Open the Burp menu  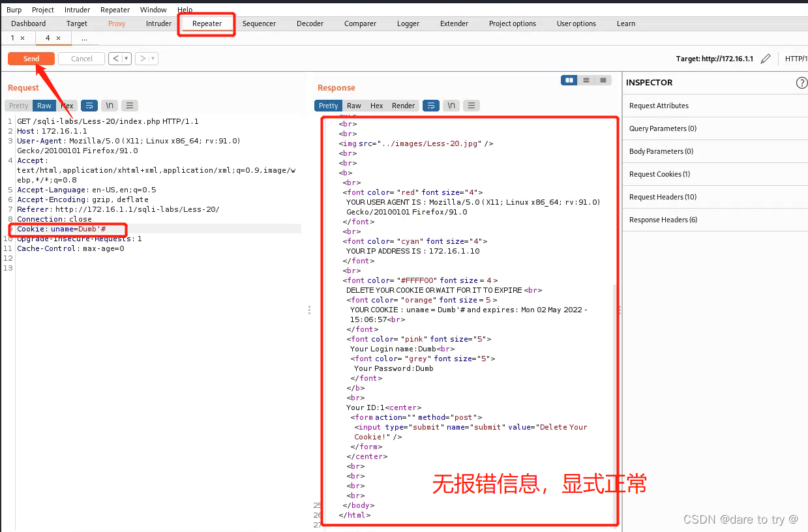click(14, 10)
